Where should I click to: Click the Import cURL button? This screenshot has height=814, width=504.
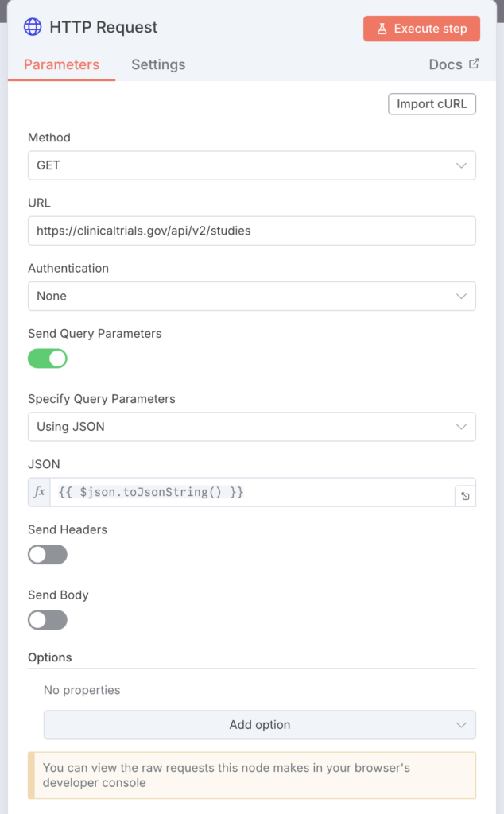tap(432, 104)
